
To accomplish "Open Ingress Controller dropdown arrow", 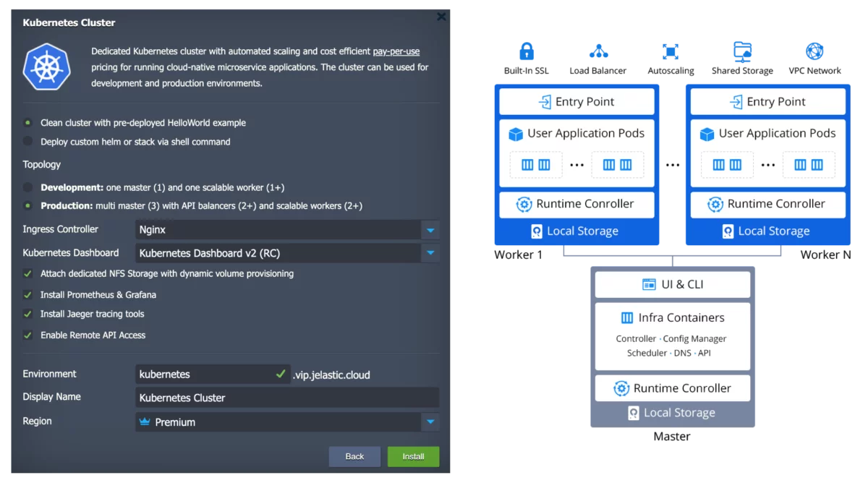I will [x=430, y=230].
